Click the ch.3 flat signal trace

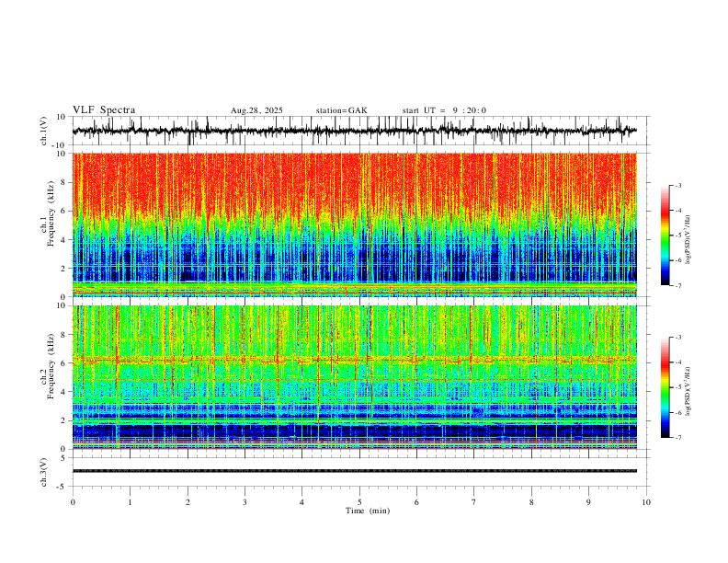354,471
